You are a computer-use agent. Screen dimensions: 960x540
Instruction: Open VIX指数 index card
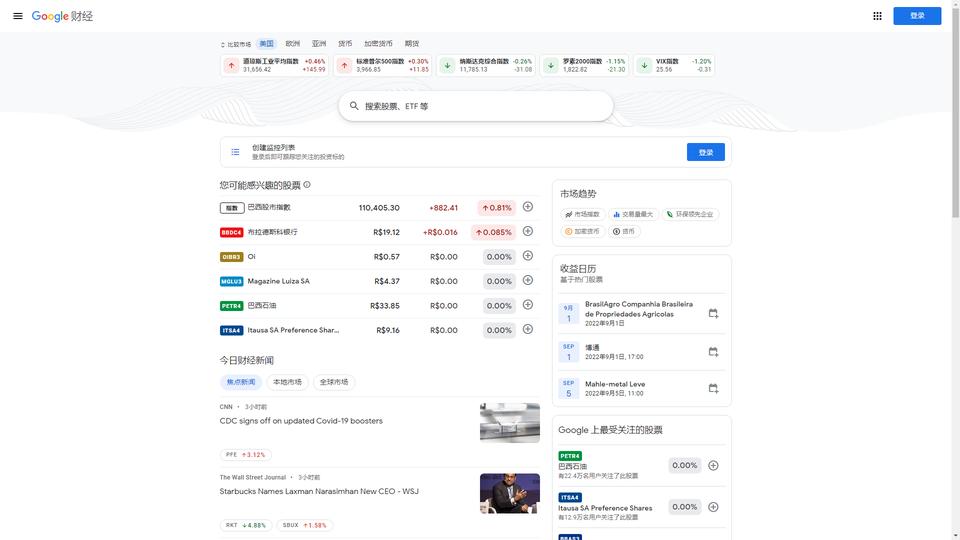coord(673,65)
